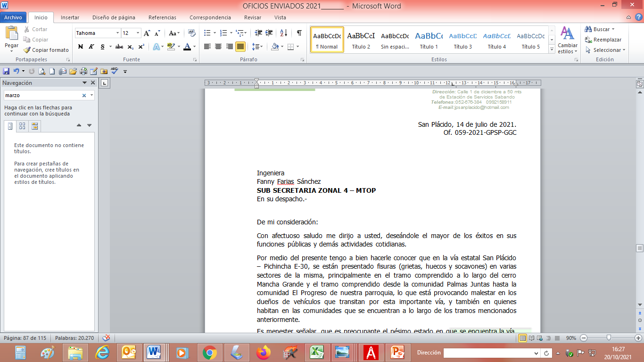The height and width of the screenshot is (362, 644).
Task: Click the bulleted list icon
Action: click(207, 33)
